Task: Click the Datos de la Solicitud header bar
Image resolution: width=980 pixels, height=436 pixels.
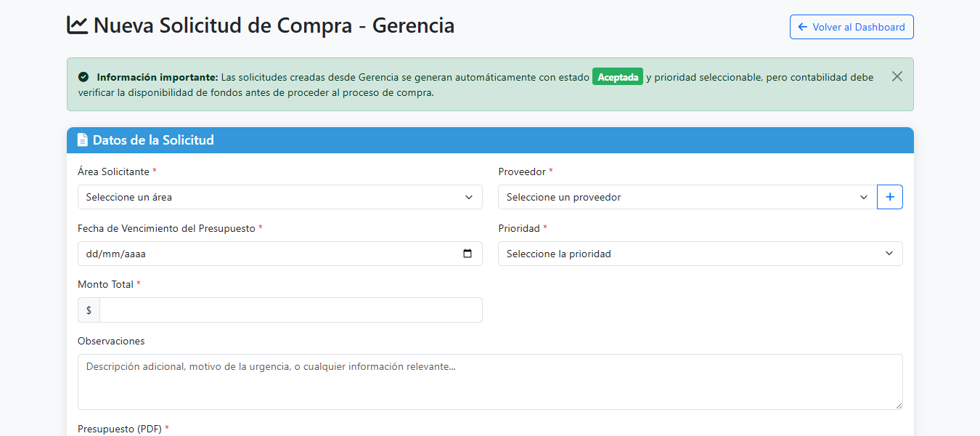Action: (490, 140)
